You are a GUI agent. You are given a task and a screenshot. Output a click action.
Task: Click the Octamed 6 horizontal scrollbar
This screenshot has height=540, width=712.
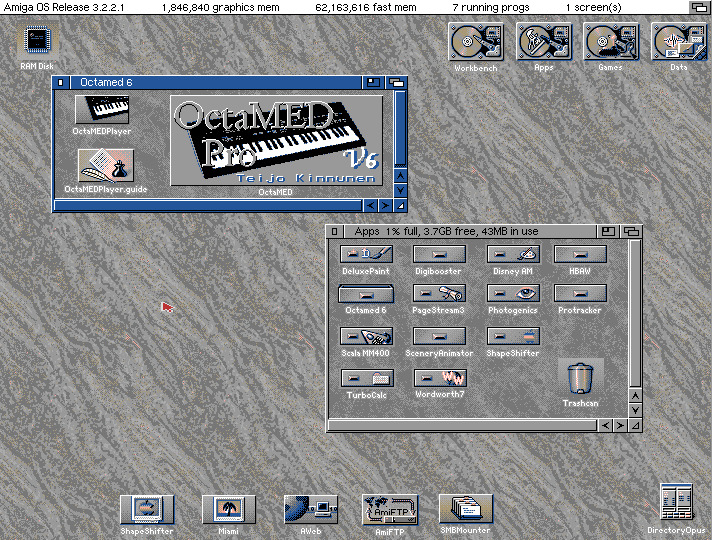tap(208, 206)
